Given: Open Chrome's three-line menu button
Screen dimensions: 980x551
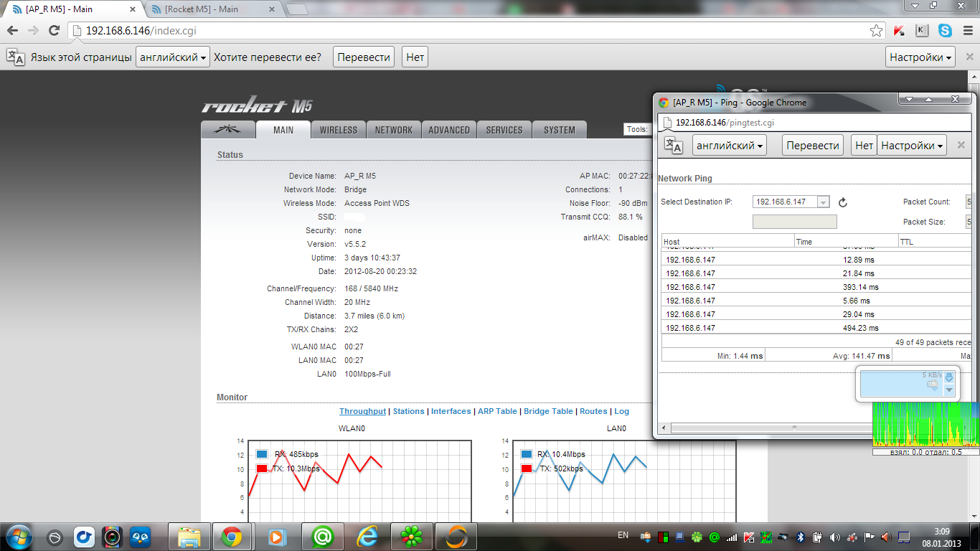Looking at the screenshot, I should [x=967, y=31].
